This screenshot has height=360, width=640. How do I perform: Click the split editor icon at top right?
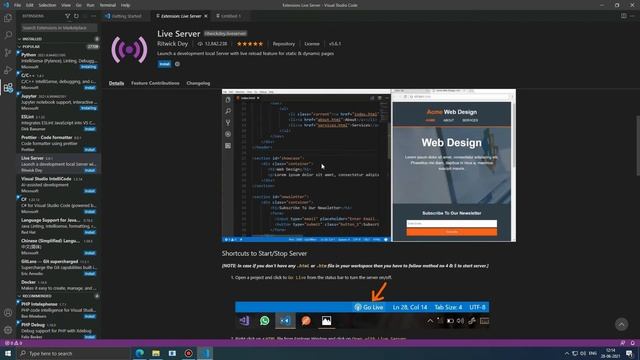pos(624,16)
